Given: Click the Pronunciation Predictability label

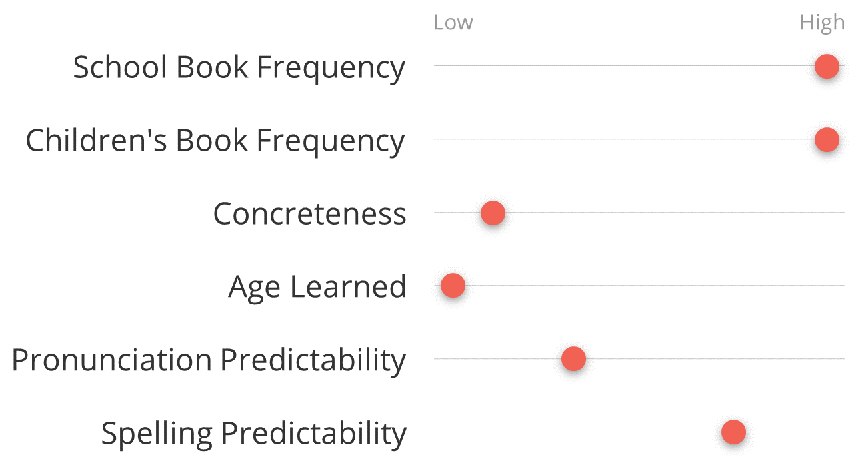Looking at the screenshot, I should [x=209, y=362].
